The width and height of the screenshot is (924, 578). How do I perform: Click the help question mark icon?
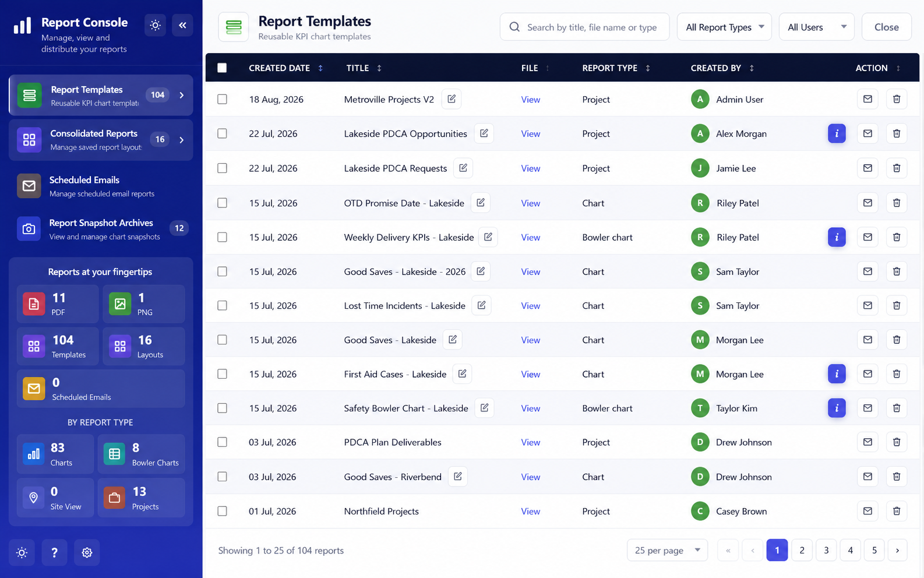click(54, 552)
